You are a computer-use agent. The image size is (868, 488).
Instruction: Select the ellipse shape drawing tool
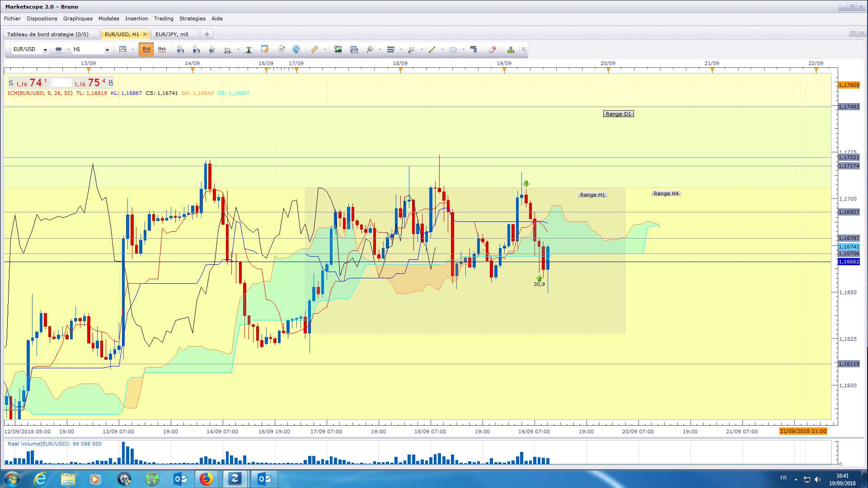453,49
